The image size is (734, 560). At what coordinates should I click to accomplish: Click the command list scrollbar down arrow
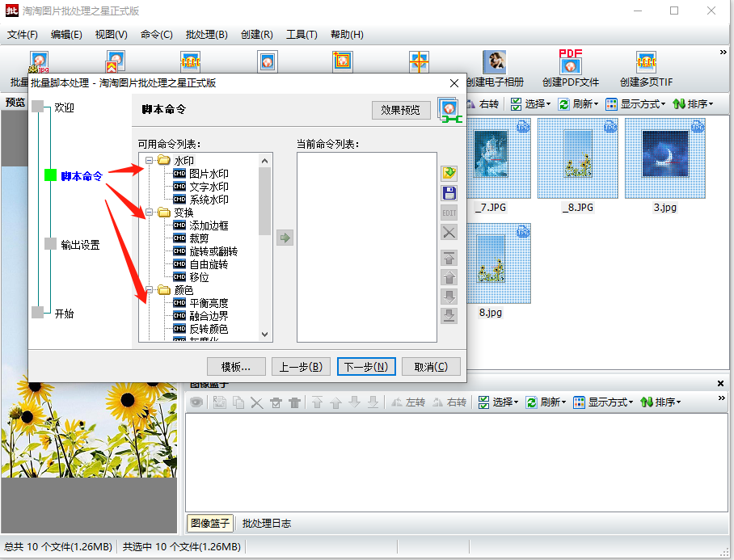coord(264,335)
